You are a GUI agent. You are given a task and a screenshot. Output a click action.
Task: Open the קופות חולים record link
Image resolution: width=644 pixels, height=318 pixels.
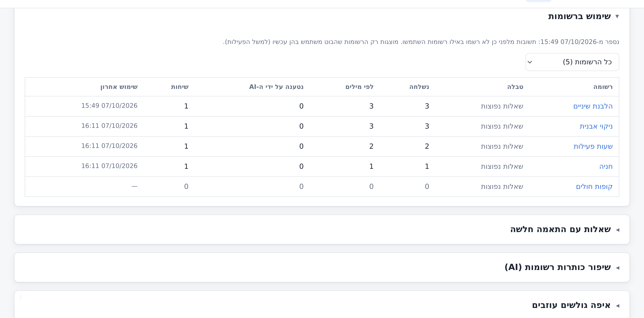[x=594, y=187]
